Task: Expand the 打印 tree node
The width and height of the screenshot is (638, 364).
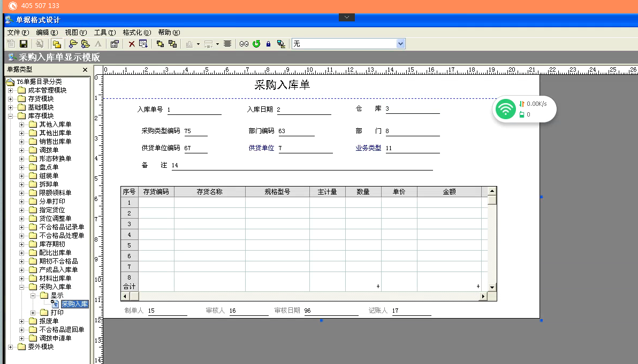Action: pyautogui.click(x=33, y=312)
